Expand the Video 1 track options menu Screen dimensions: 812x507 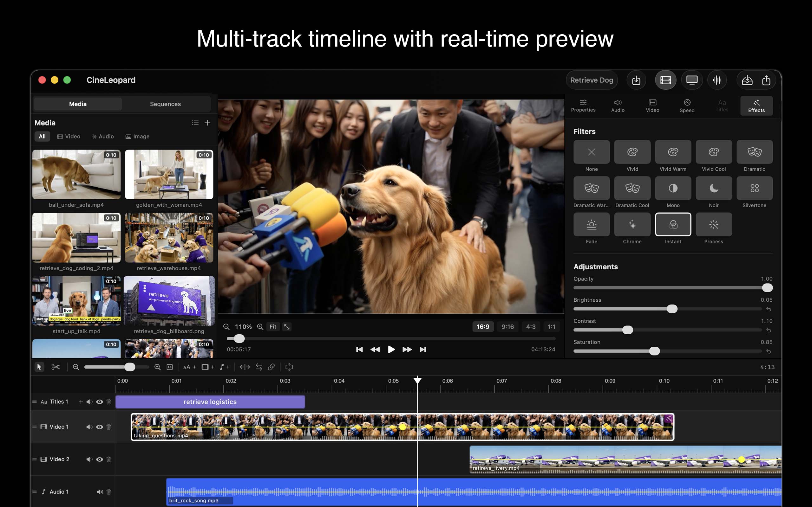[x=35, y=427]
